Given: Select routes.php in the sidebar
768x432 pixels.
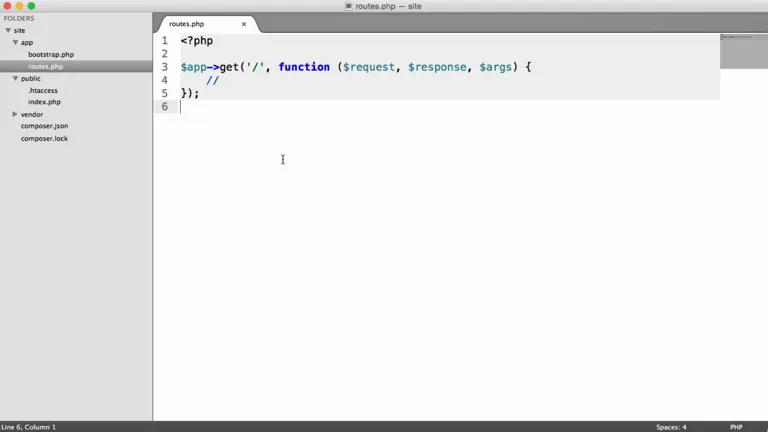Looking at the screenshot, I should point(46,66).
